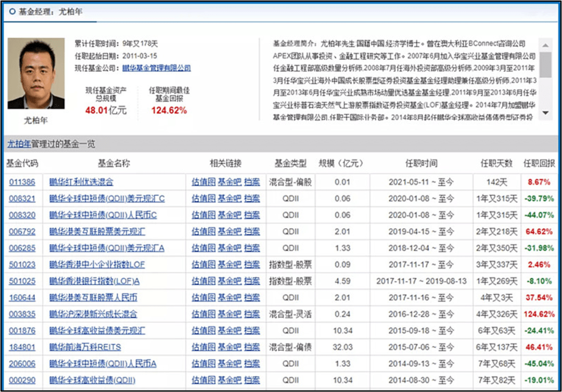Open fund code 008320
This screenshot has width=562, height=392.
tap(22, 215)
